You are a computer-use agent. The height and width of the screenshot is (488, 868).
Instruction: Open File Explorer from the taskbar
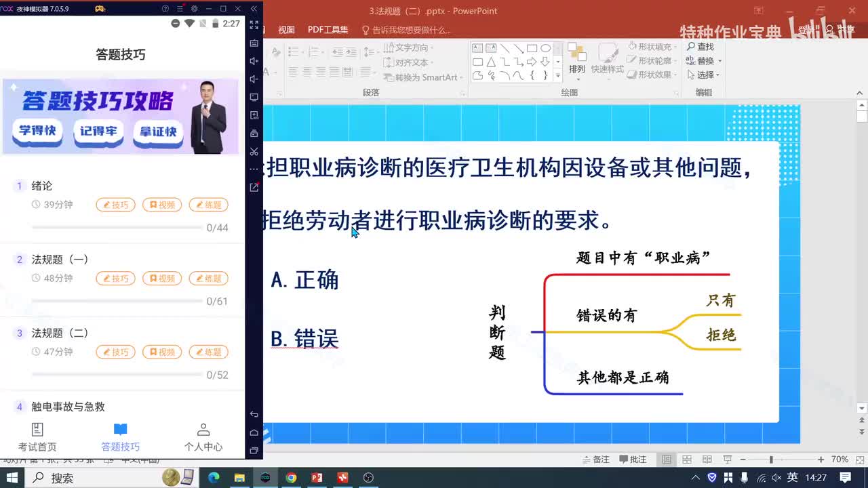pyautogui.click(x=239, y=478)
